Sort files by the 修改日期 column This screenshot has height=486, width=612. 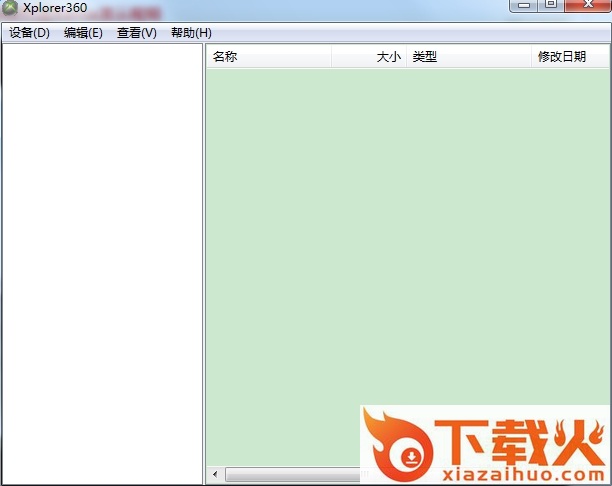click(570, 57)
